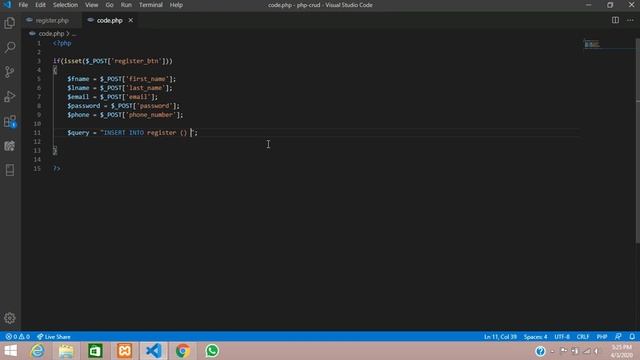Open the Run menu
This screenshot has height=360, width=640.
coord(126,5)
